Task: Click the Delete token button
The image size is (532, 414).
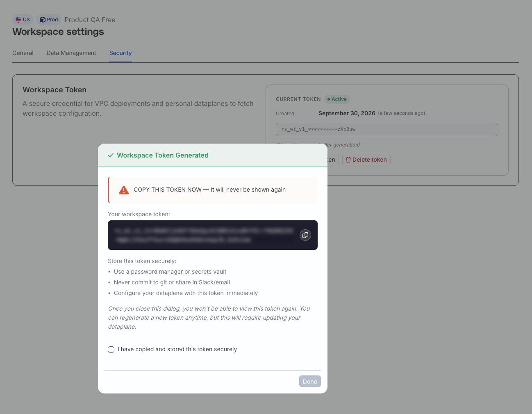Action: (366, 160)
